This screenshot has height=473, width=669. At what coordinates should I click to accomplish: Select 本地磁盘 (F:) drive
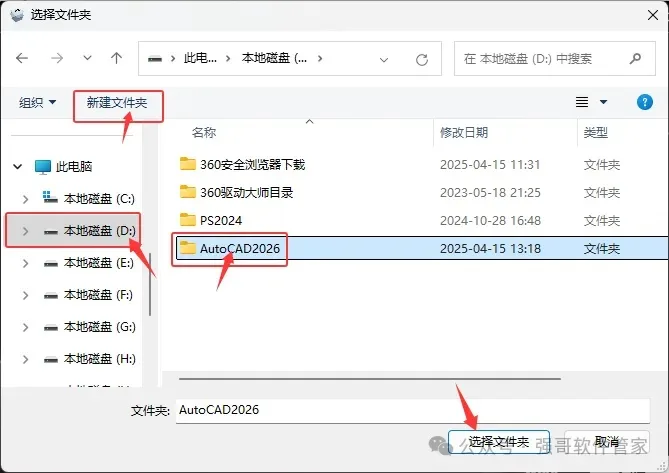click(x=98, y=295)
